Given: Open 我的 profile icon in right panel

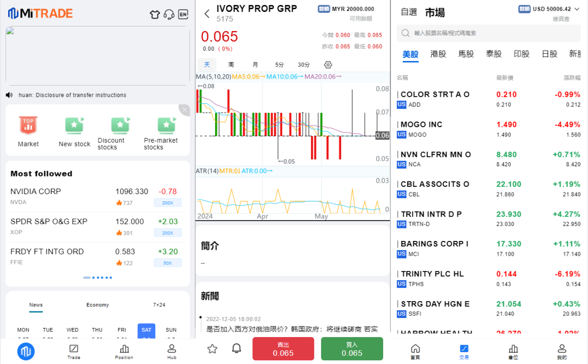Looking at the screenshot, I should pyautogui.click(x=562, y=351).
